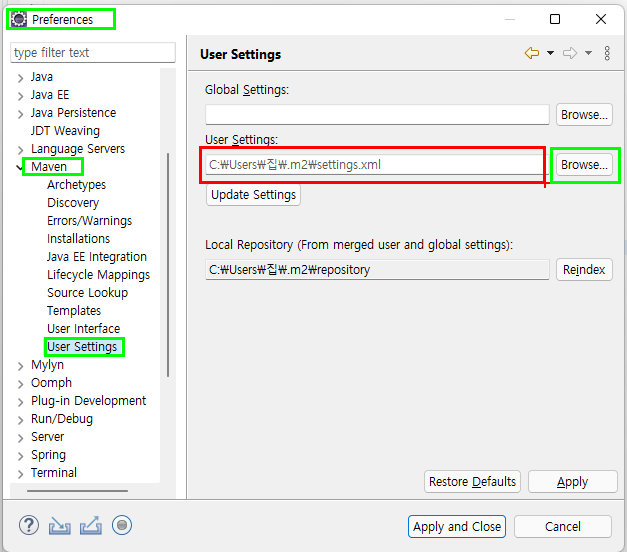Click the Global Settings path field

(x=377, y=115)
